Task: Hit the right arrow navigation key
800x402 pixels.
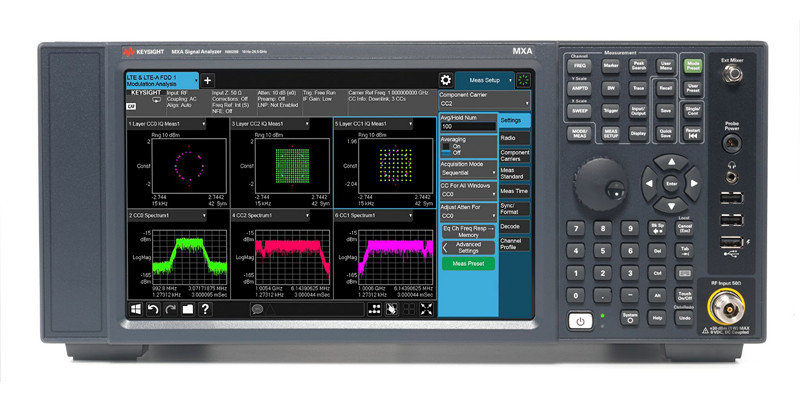Action: click(x=693, y=184)
